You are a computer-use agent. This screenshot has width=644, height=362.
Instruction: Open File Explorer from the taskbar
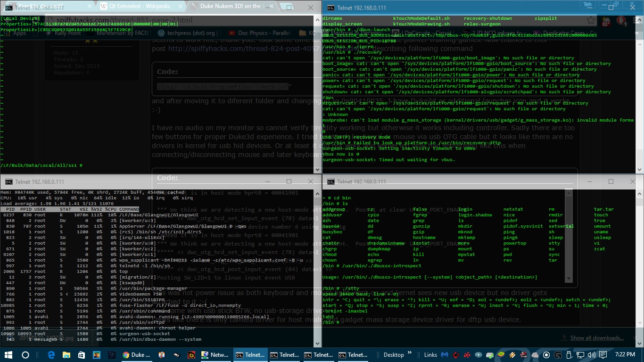click(66, 354)
